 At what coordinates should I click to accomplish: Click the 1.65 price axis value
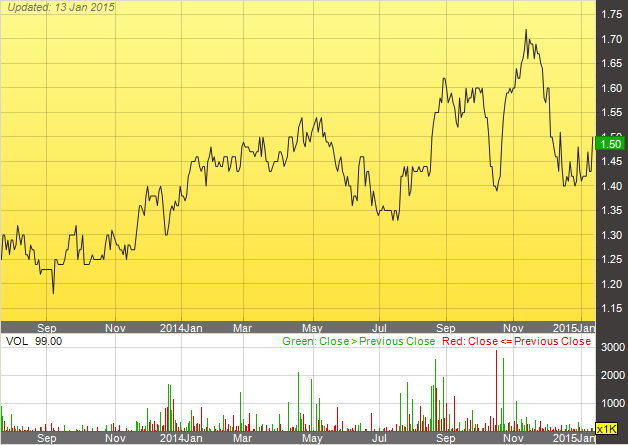click(x=612, y=63)
